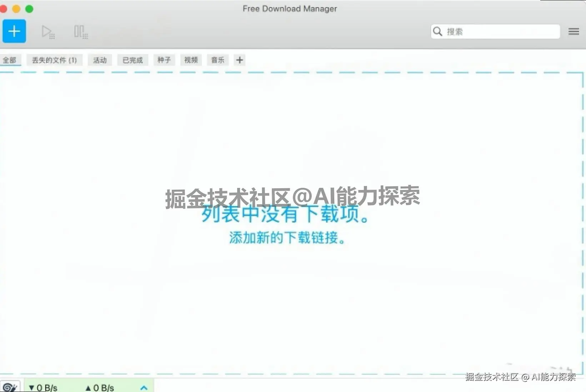Pause all downloads with the pause icon

point(81,32)
